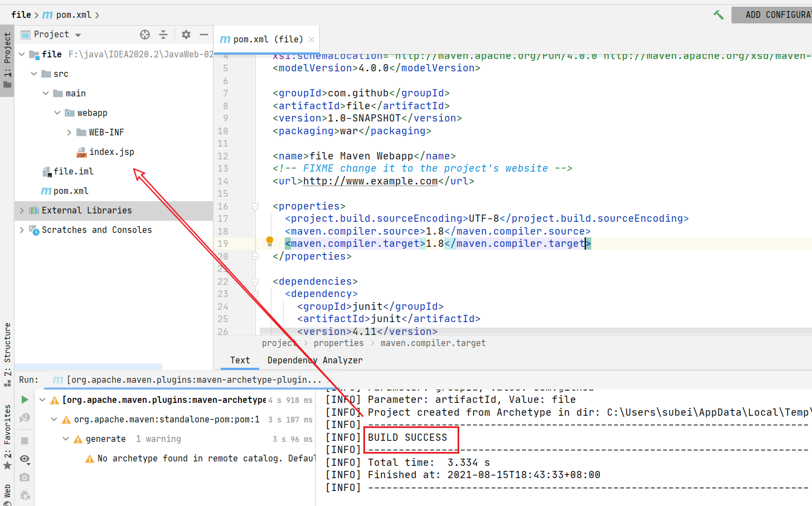The width and height of the screenshot is (812, 506).
Task: Select index.jsp in the project tree
Action: click(x=111, y=152)
